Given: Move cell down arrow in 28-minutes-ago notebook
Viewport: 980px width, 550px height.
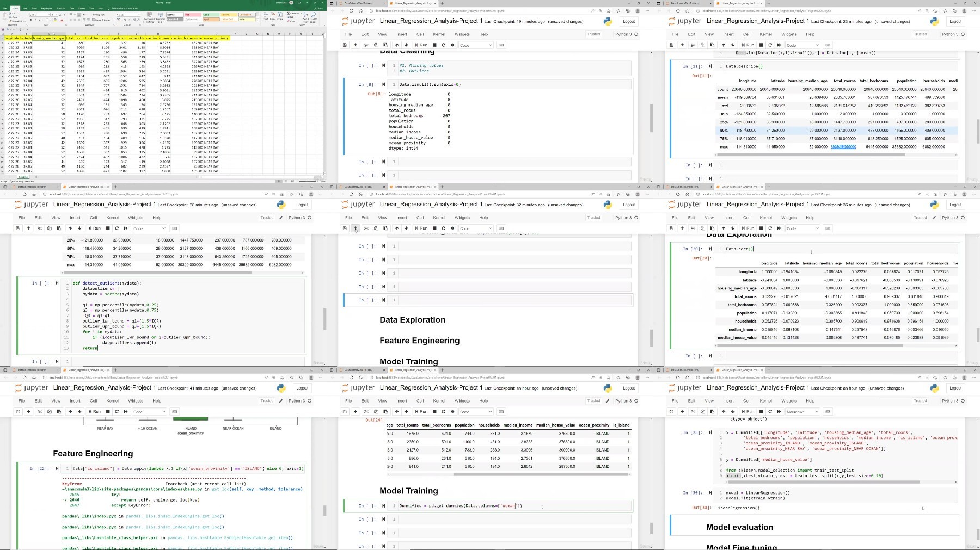Looking at the screenshot, I should (79, 228).
